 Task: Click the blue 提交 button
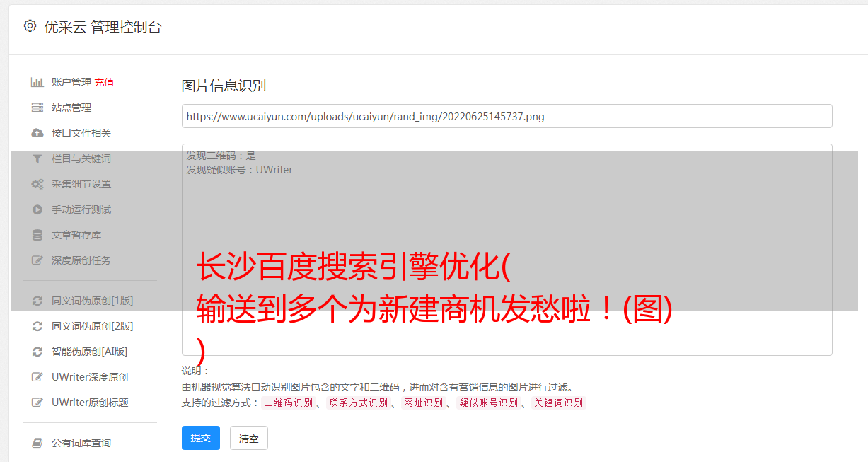201,438
